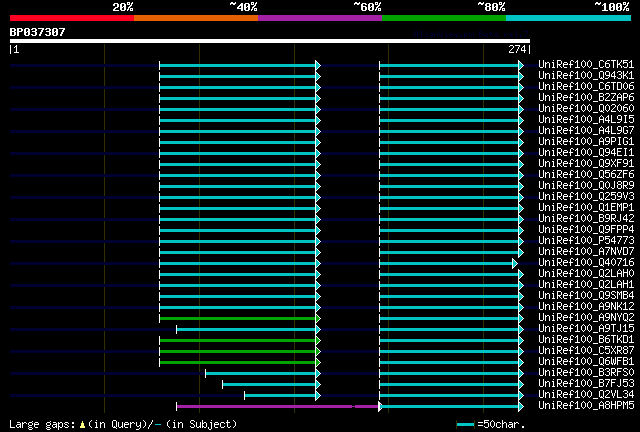Click the cyan ~100% identity legend segment
Image resolution: width=640 pixels, height=432 pixels.
569,18
